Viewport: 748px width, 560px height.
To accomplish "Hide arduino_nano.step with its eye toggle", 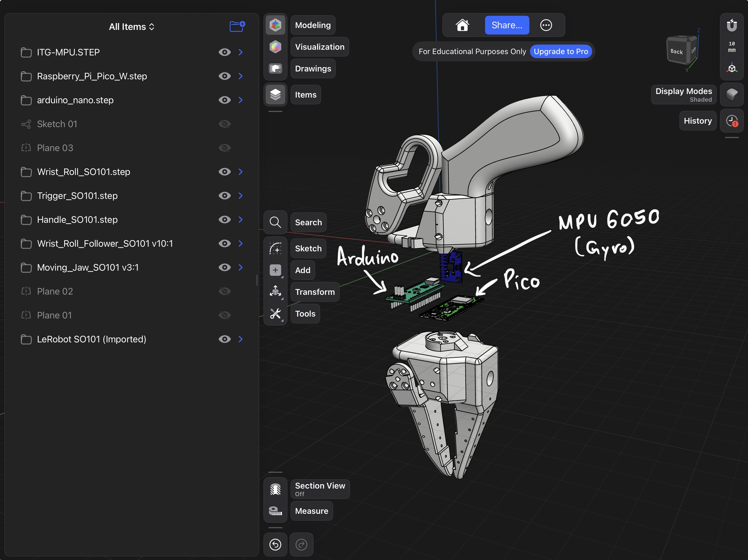I will click(x=225, y=100).
